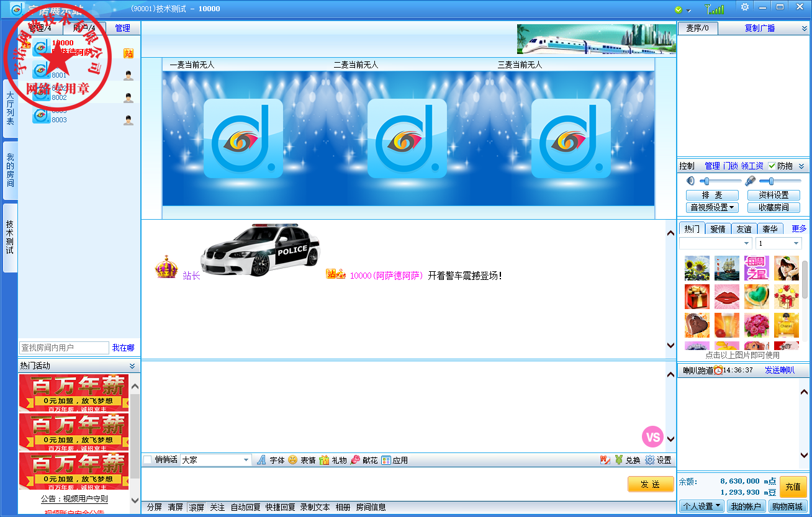Open the 个人设置 dropdown button
Screen dimensions: 812x517
point(701,506)
